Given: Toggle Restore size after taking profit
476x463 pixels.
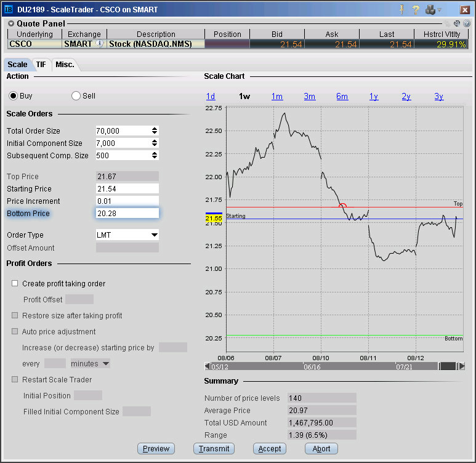Looking at the screenshot, I should [x=15, y=315].
